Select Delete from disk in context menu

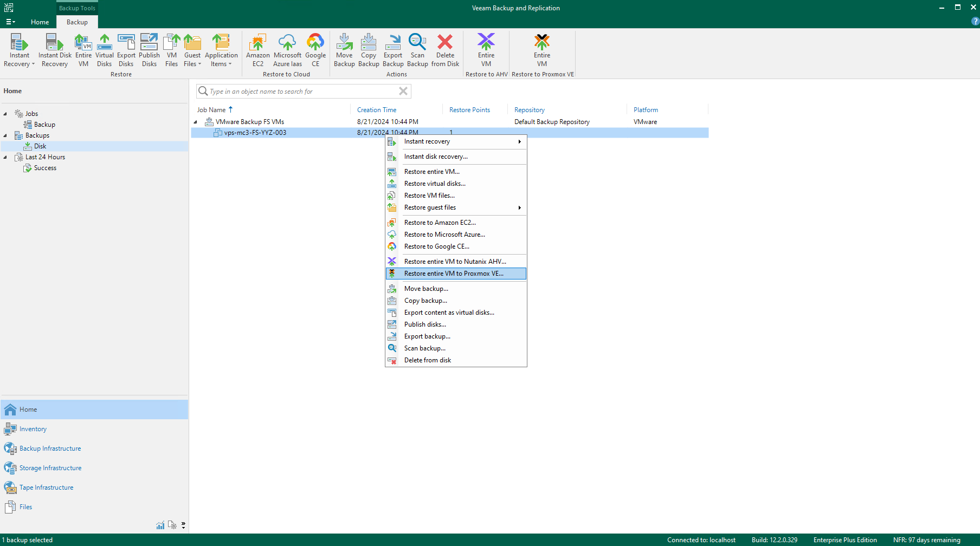[x=427, y=360]
